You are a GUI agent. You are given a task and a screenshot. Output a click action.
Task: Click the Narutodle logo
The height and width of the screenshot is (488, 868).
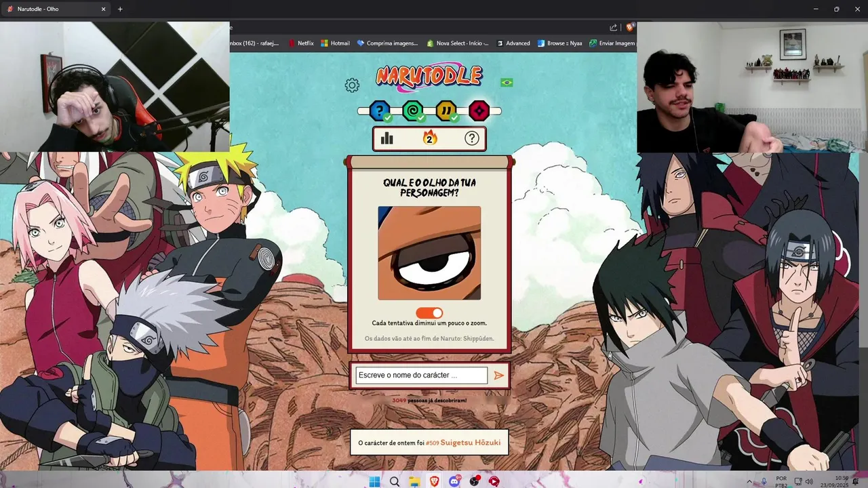tap(429, 77)
